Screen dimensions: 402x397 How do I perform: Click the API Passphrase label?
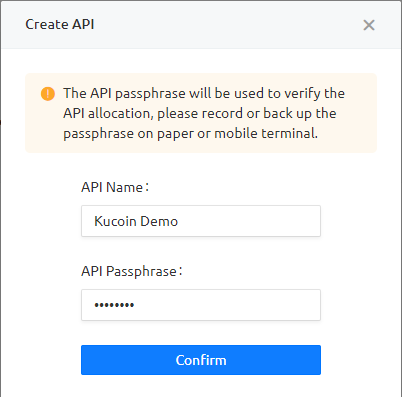pos(132,271)
